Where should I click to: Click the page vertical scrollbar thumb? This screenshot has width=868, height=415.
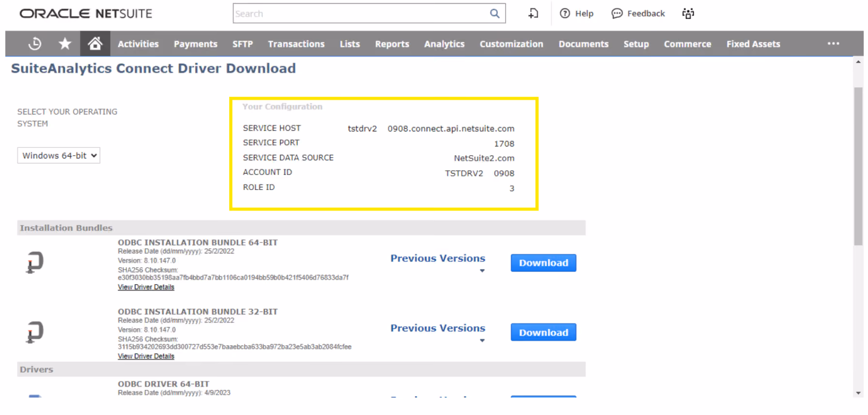pyautogui.click(x=858, y=166)
